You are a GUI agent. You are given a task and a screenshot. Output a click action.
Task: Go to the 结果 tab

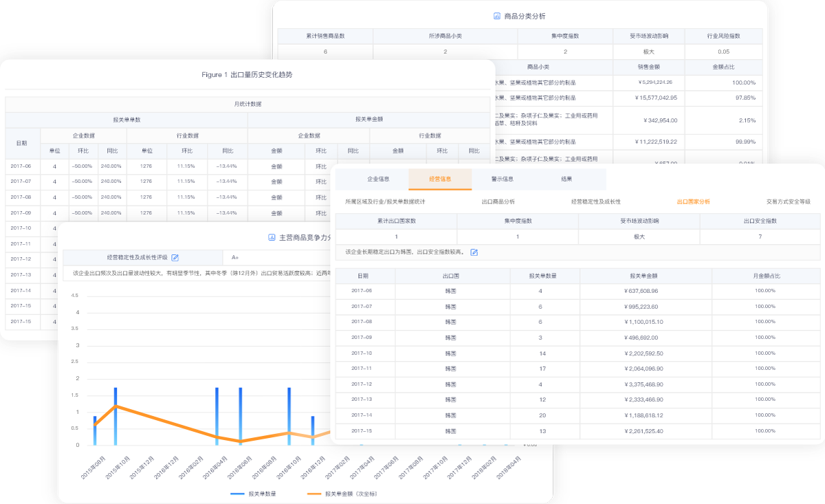566,179
